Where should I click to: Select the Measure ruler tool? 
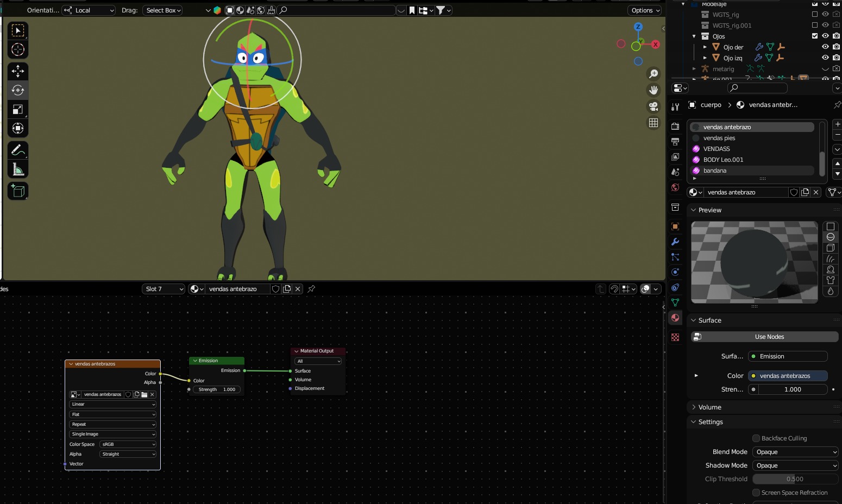pos(18,169)
